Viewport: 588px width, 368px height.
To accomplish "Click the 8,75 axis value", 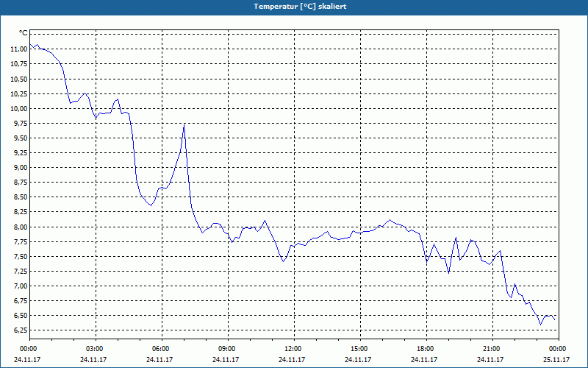I will (21, 183).
